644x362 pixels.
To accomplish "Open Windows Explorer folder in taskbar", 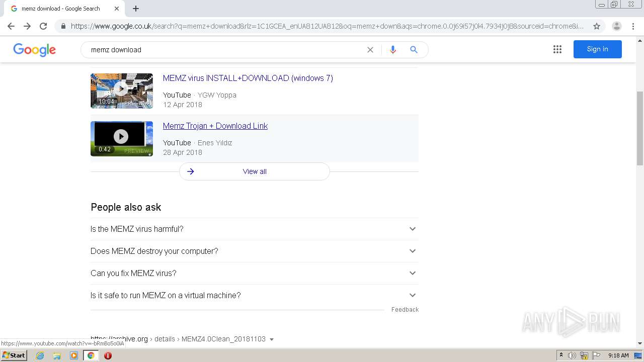I will tap(57, 355).
